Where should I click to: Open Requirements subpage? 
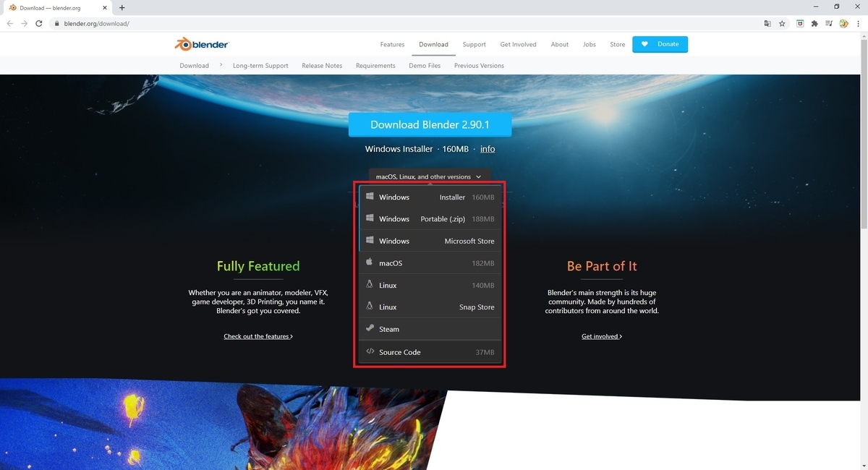(375, 65)
